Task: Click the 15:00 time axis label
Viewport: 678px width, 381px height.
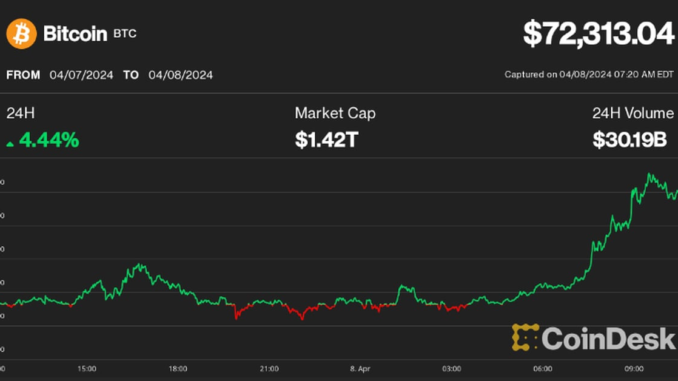Action: point(87,369)
